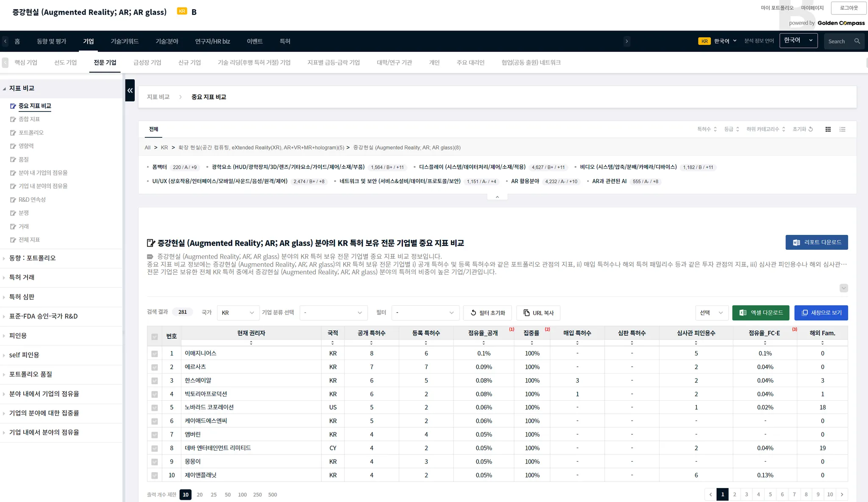Go to next results page arrow
The height and width of the screenshot is (502, 868).
click(x=842, y=494)
